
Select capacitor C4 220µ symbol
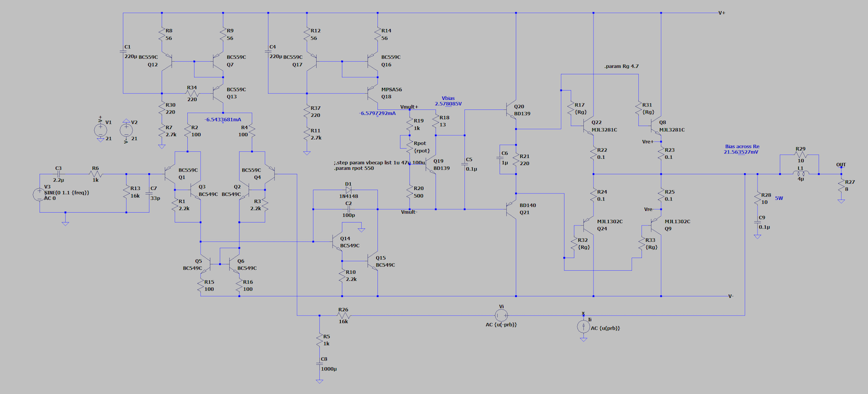[269, 53]
